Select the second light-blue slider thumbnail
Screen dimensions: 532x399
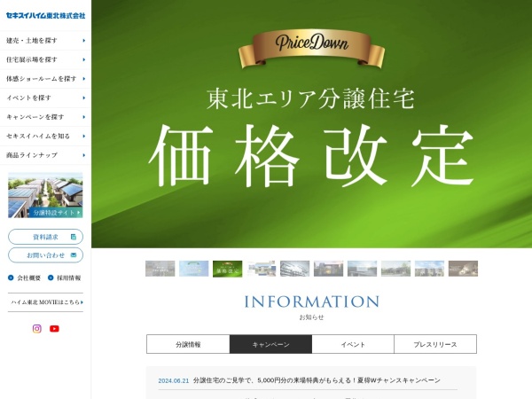[193, 269]
